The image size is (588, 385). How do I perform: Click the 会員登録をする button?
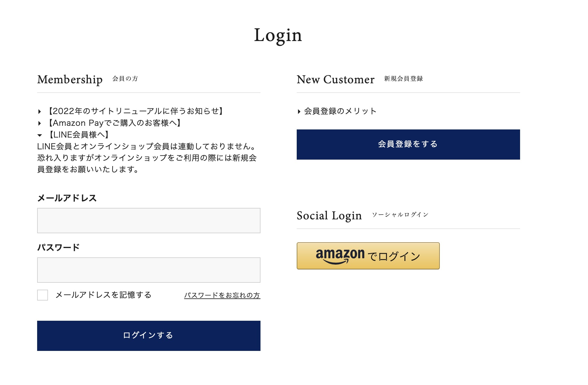coord(408,145)
